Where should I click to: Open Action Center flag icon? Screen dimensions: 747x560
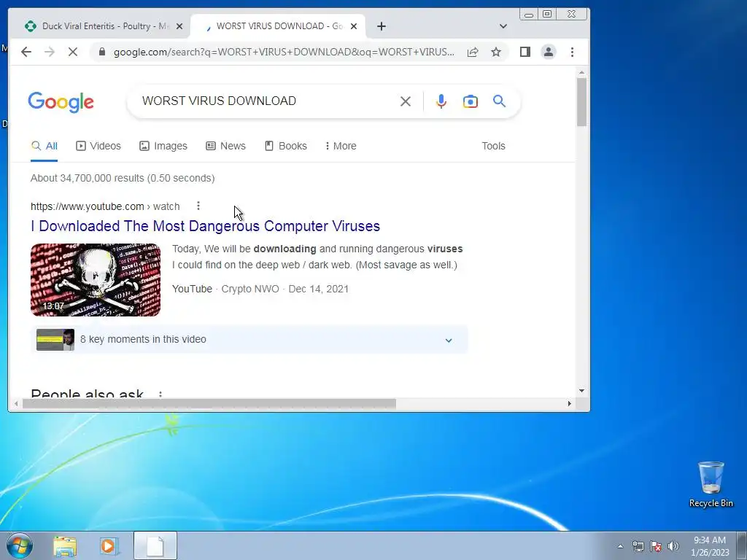click(x=656, y=546)
